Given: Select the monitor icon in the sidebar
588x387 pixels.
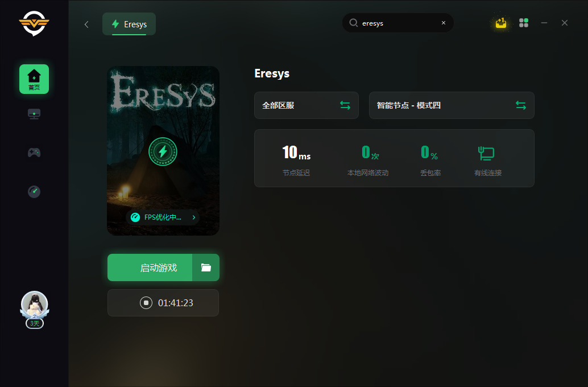Looking at the screenshot, I should coord(34,113).
